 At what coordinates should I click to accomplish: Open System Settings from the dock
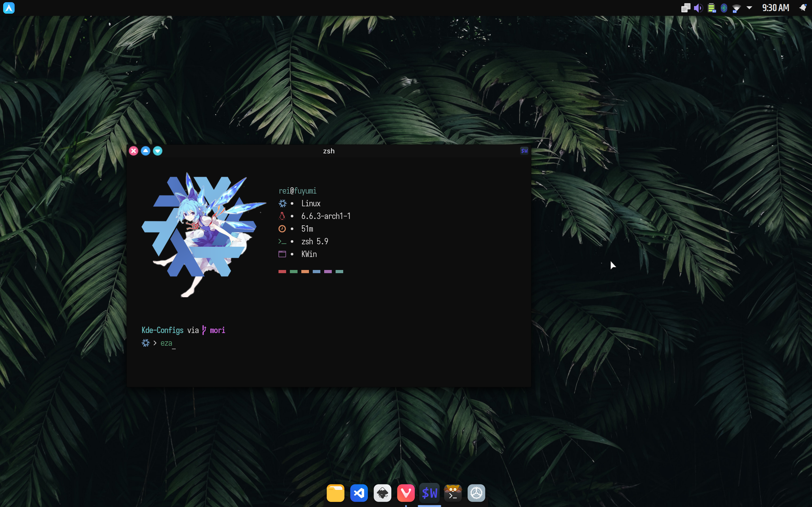coord(476,493)
